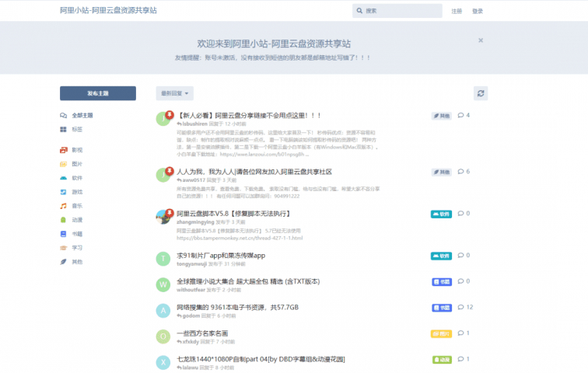
Task: Open the 书籍 book icon
Action: click(63, 234)
